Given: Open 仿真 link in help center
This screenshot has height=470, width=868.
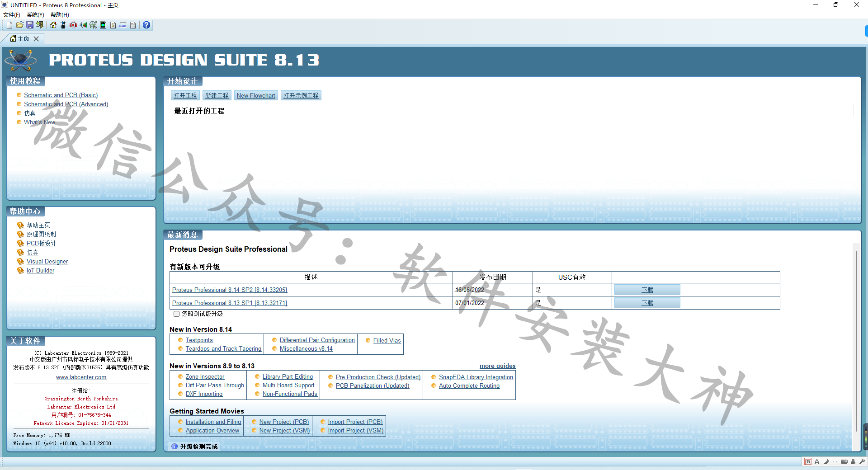Looking at the screenshot, I should [33, 252].
